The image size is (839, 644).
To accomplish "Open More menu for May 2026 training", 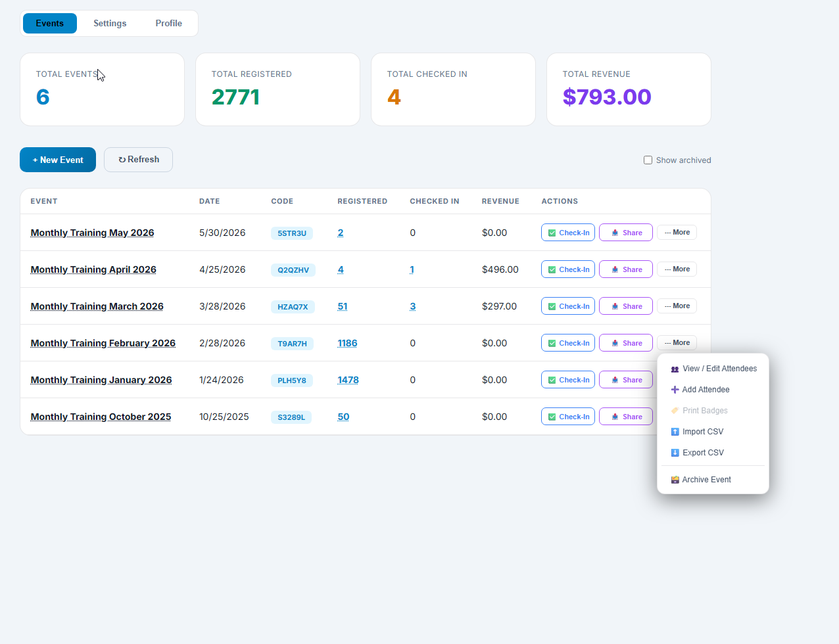I will tap(677, 233).
